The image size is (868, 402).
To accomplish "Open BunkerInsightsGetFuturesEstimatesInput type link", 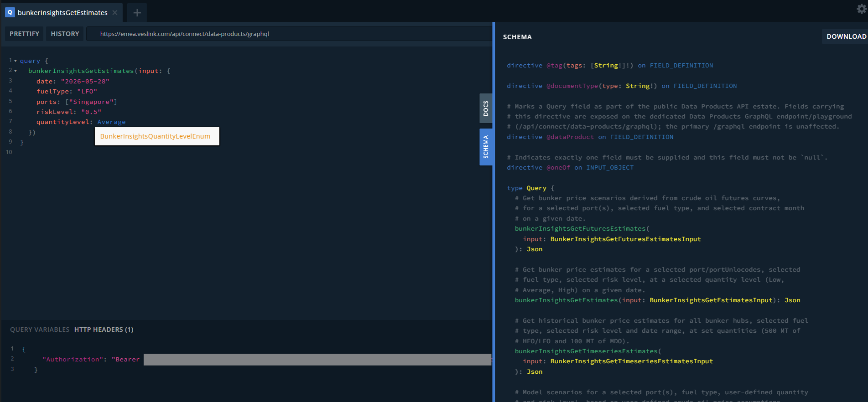I will pyautogui.click(x=626, y=239).
